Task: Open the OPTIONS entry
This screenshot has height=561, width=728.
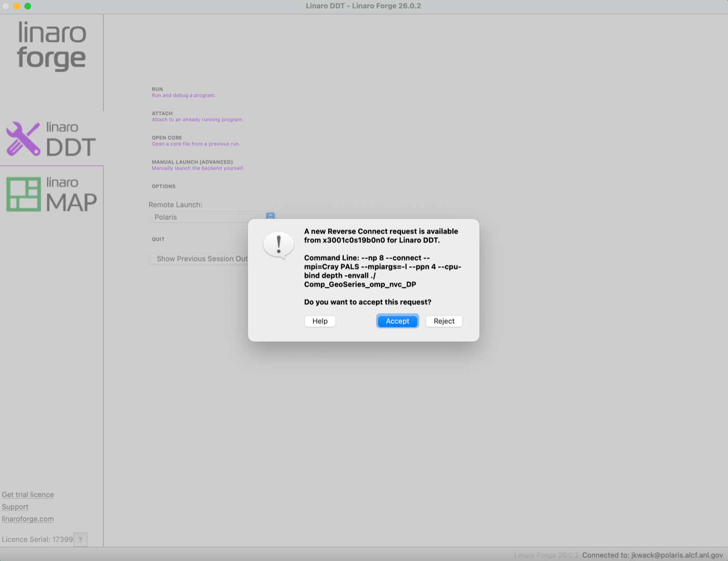Action: (x=164, y=186)
